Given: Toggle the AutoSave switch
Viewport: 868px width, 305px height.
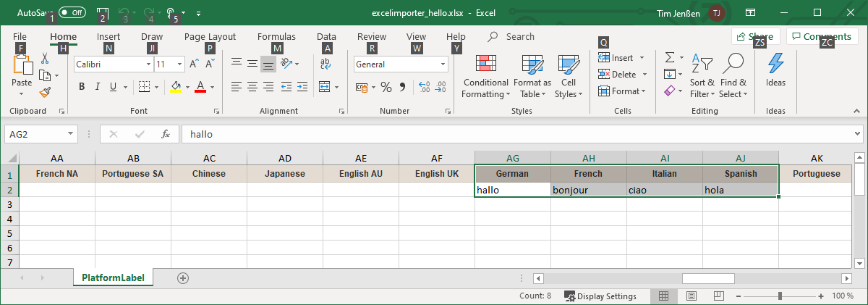Looking at the screenshot, I should 72,12.
